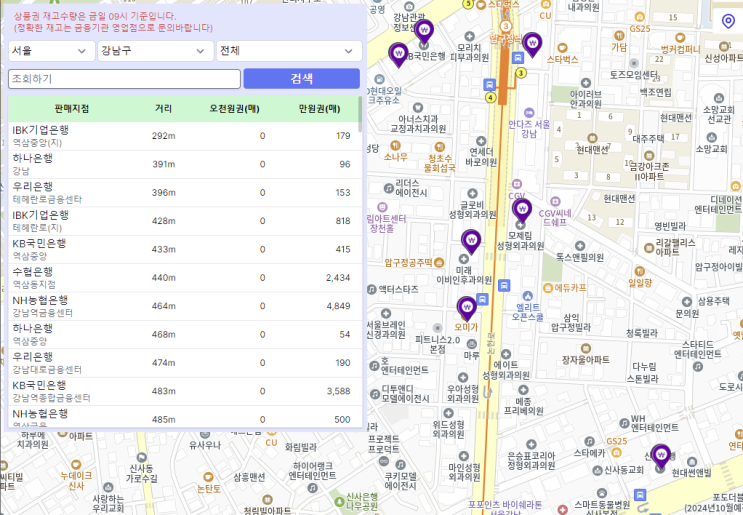
Task: Click the 압구정공주떡 shop icon
Action: point(439,262)
